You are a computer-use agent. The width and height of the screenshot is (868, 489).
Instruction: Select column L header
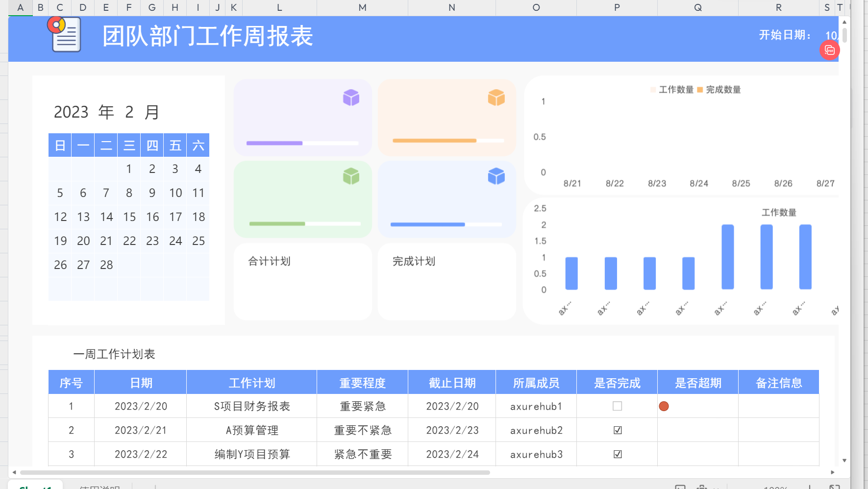point(279,7)
